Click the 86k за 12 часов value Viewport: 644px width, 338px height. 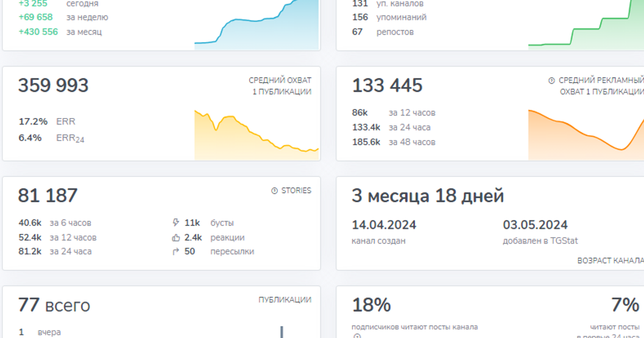coord(360,113)
